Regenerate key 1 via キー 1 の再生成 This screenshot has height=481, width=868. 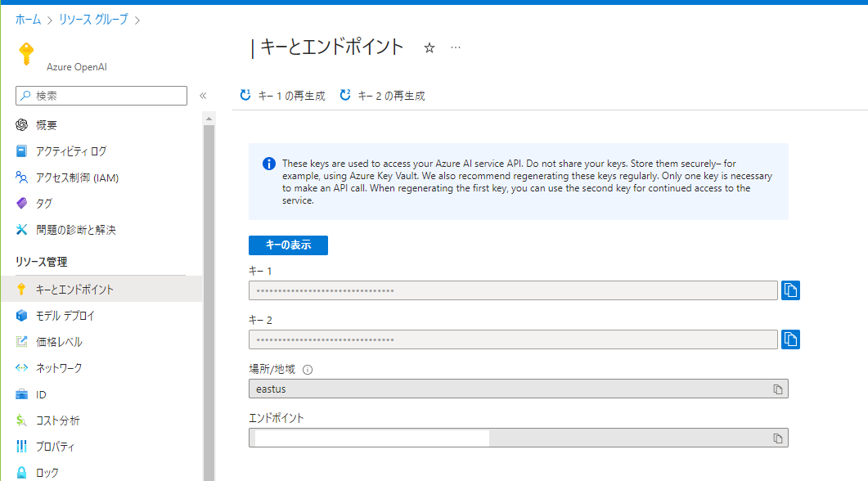point(282,96)
